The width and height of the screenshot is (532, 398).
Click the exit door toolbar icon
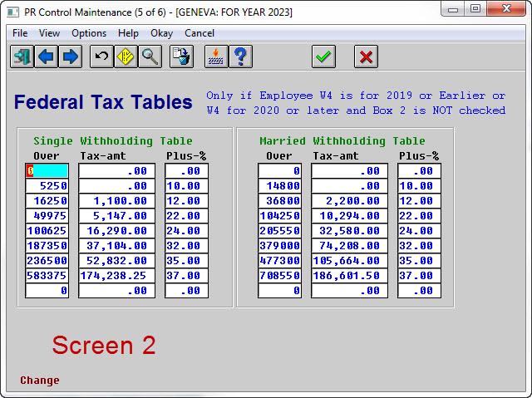coord(22,57)
